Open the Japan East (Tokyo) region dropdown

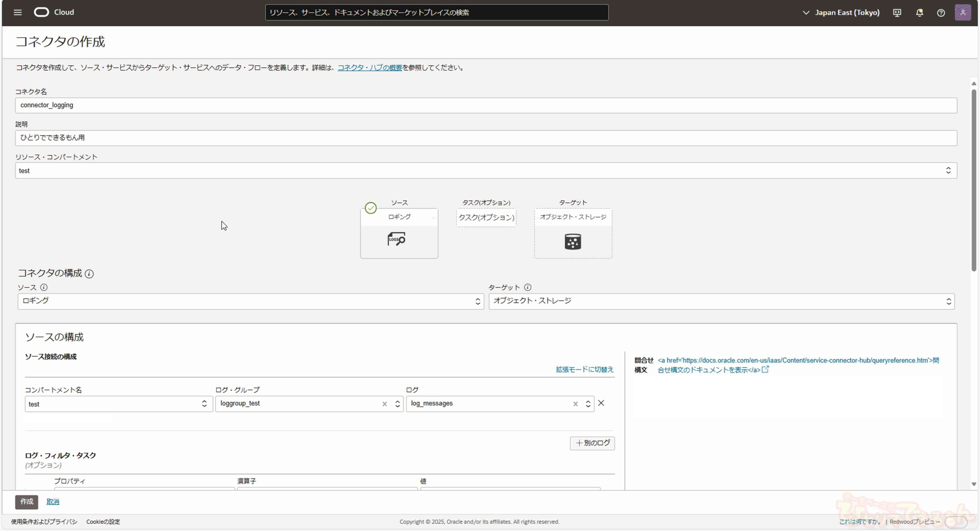841,13
